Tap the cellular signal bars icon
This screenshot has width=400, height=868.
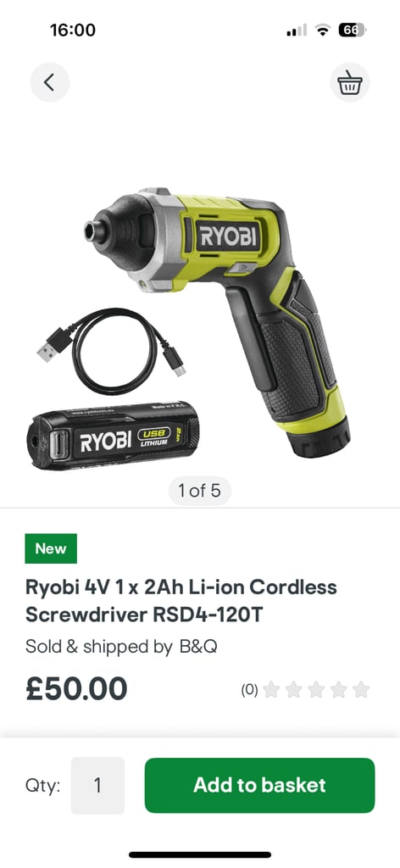[297, 31]
